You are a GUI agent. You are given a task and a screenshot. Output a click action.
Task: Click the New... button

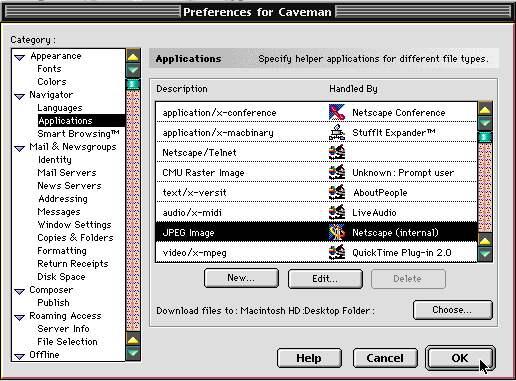241,278
